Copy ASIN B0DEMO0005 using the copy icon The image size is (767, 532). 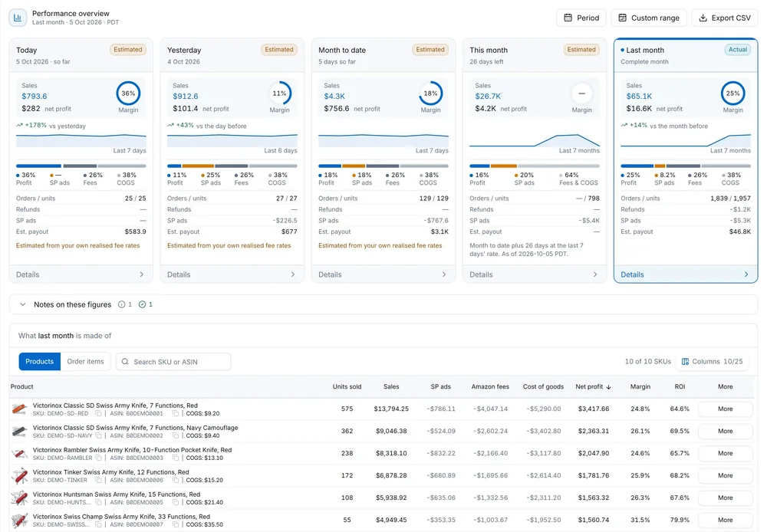click(x=175, y=503)
